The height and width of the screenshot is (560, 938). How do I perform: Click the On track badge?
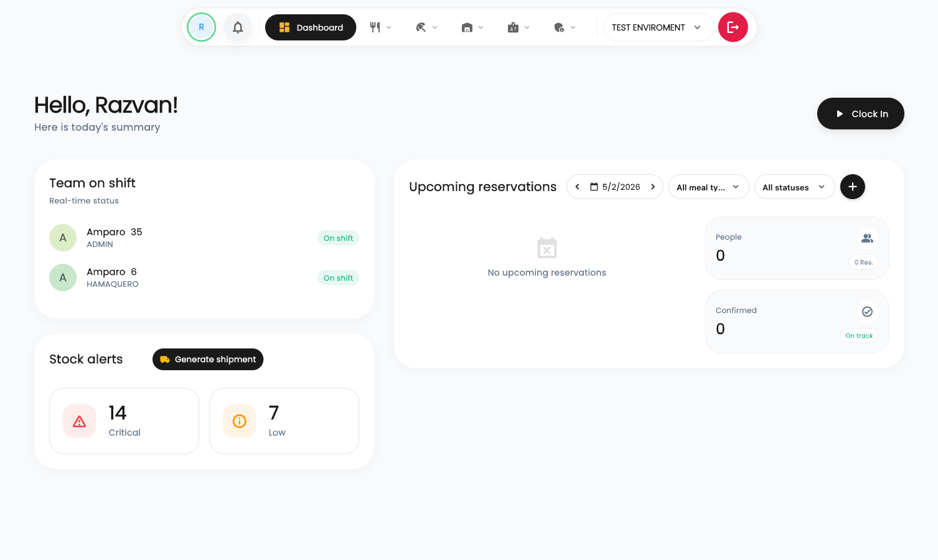point(859,335)
